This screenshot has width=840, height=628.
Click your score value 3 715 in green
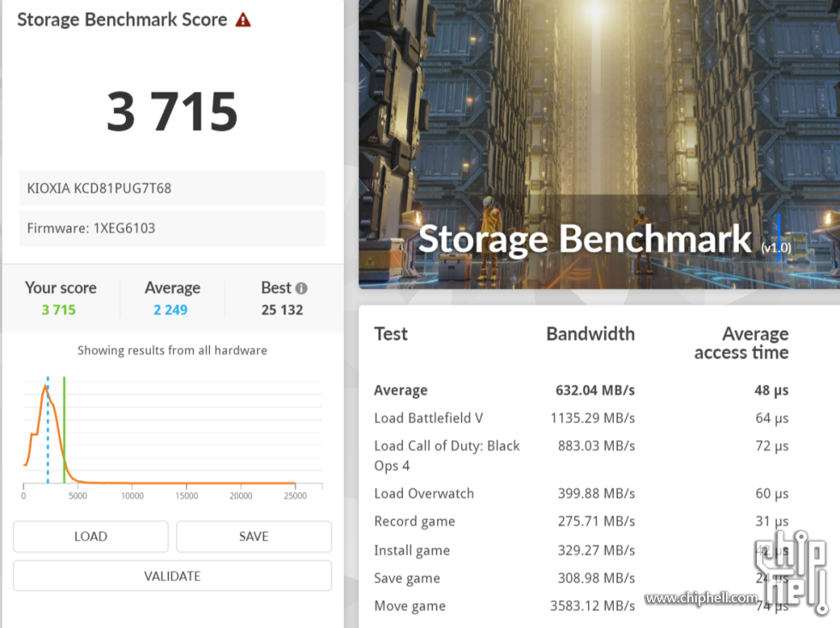point(59,310)
